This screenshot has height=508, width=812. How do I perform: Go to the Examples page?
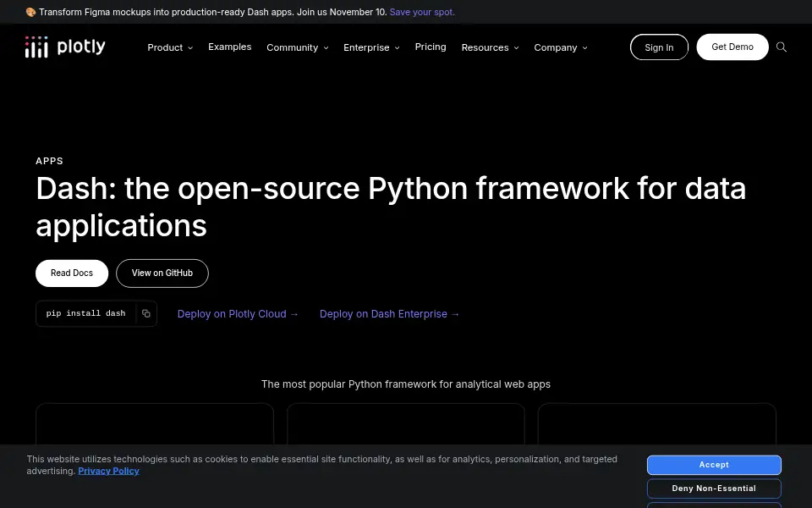coord(230,47)
